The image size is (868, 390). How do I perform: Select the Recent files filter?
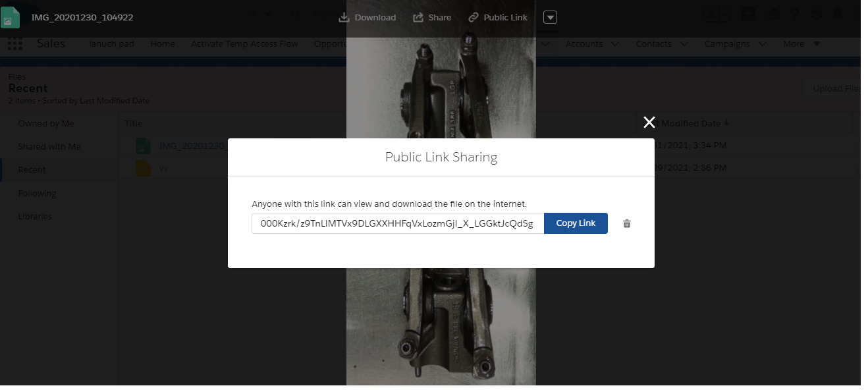(x=32, y=169)
